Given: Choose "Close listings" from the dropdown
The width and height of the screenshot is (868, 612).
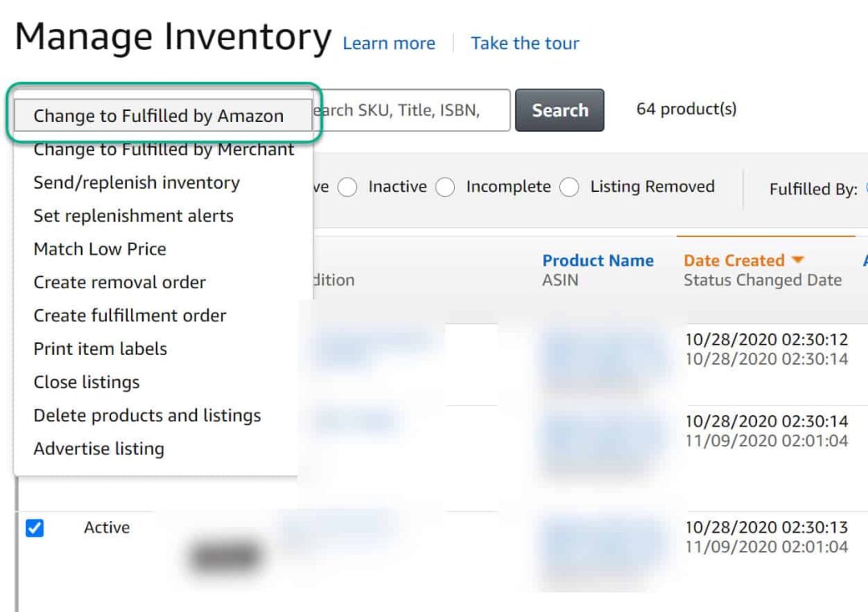Looking at the screenshot, I should coord(87,382).
